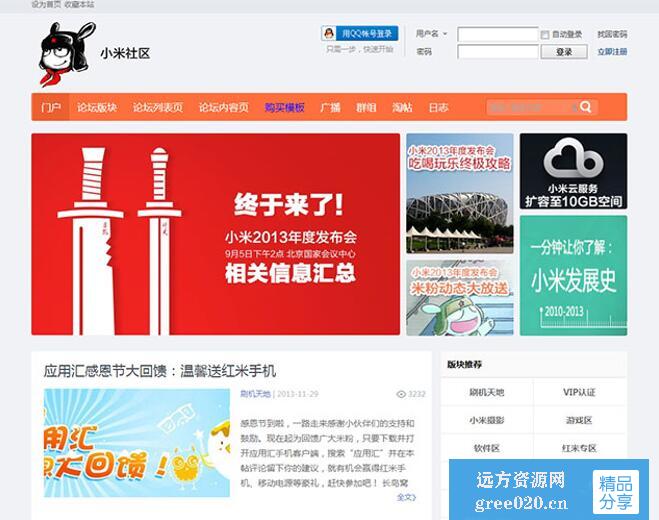Click the 购买模板 menu item
This screenshot has height=520, width=659.
point(285,107)
